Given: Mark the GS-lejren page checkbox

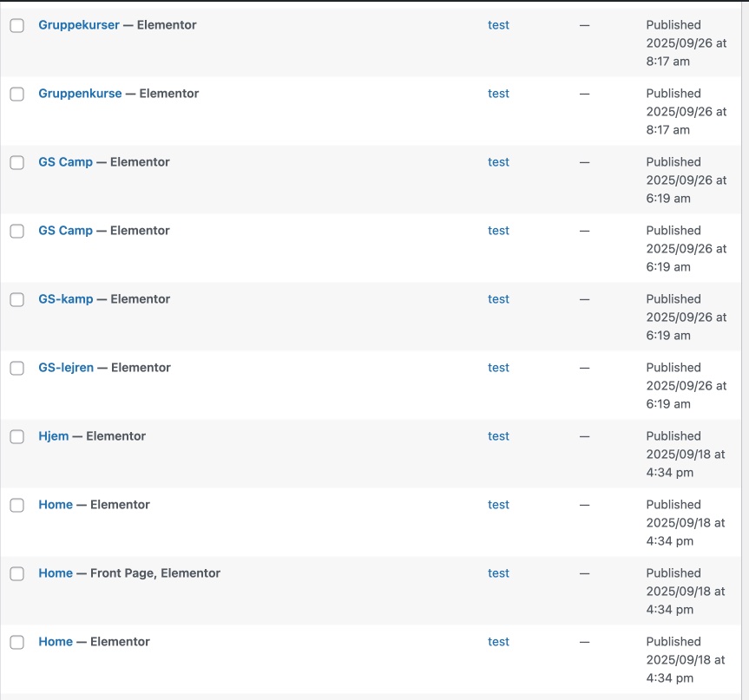Looking at the screenshot, I should (x=16, y=369).
